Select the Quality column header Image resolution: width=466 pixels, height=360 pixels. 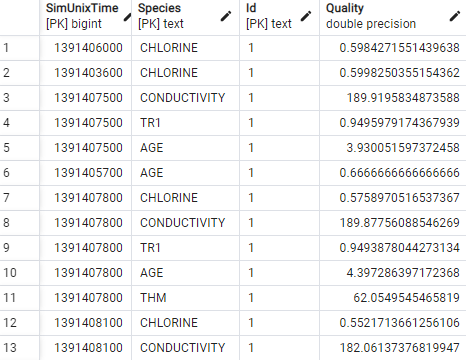coord(393,17)
